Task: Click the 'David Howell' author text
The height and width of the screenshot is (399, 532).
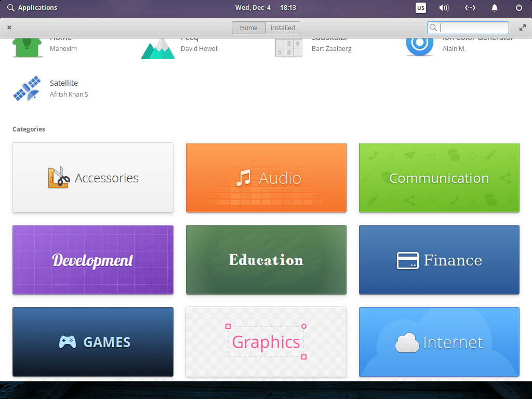Action: click(x=199, y=48)
